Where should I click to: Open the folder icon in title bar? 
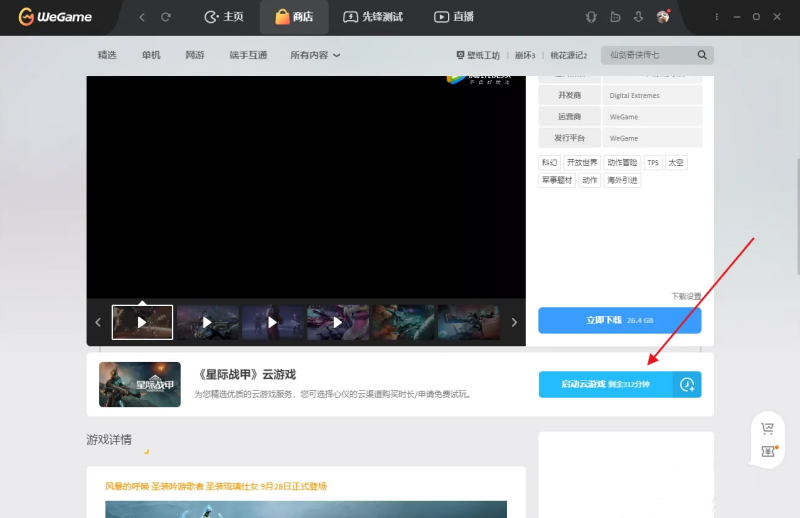[x=615, y=17]
